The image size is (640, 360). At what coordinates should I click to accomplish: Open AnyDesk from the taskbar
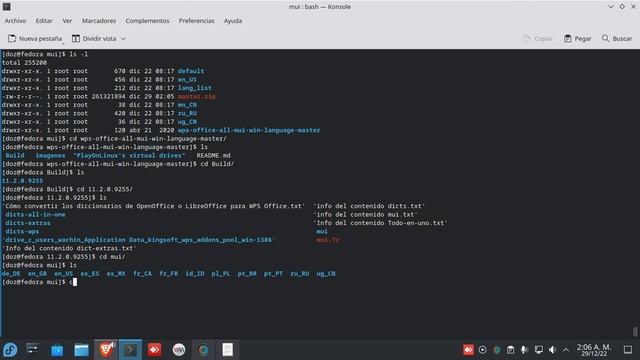point(155,350)
